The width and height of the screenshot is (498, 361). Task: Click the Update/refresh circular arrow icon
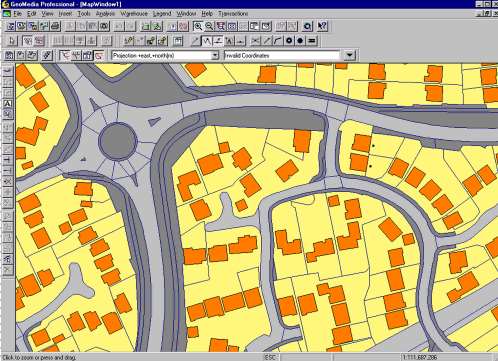[307, 26]
